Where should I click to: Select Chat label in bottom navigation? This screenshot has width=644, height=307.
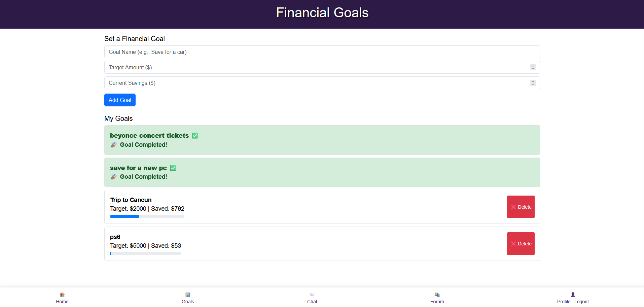[312, 302]
